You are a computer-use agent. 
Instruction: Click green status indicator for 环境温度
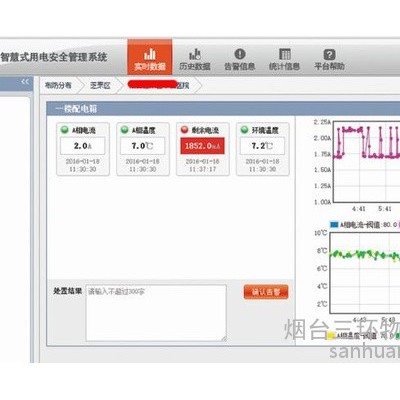tap(244, 130)
